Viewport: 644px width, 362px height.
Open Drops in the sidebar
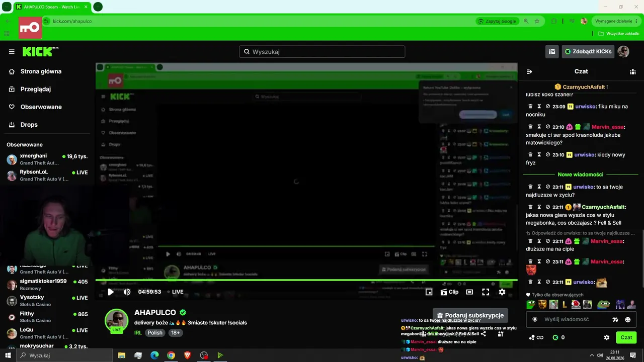click(x=23, y=125)
